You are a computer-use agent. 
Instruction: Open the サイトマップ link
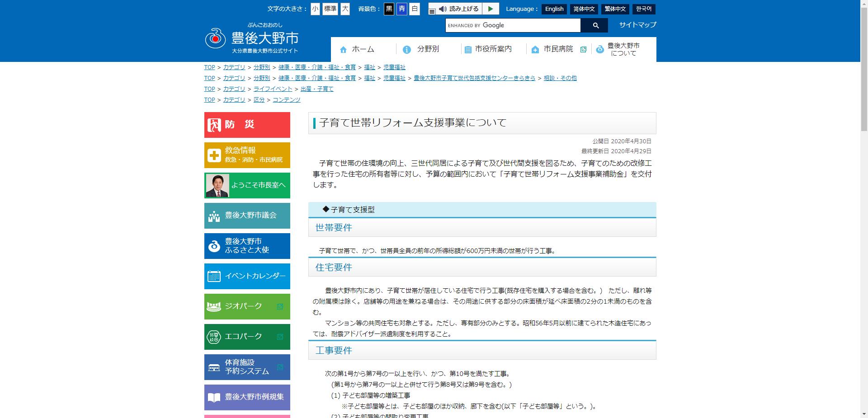(637, 25)
